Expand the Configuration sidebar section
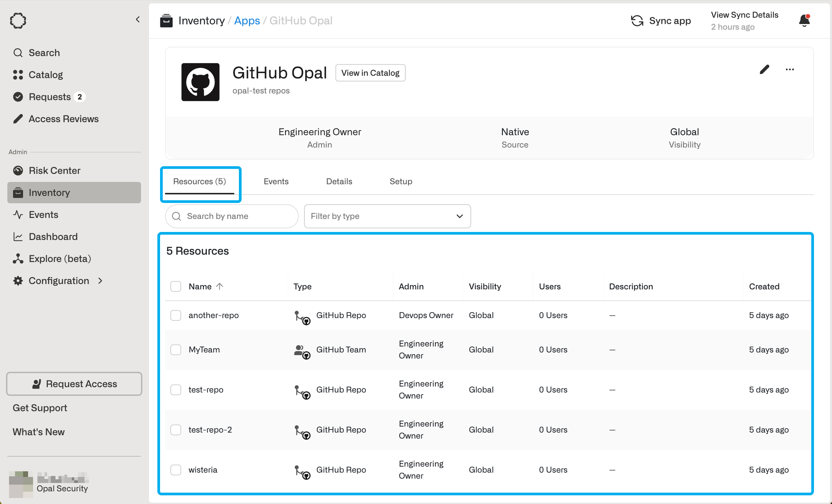The image size is (832, 504). point(59,281)
